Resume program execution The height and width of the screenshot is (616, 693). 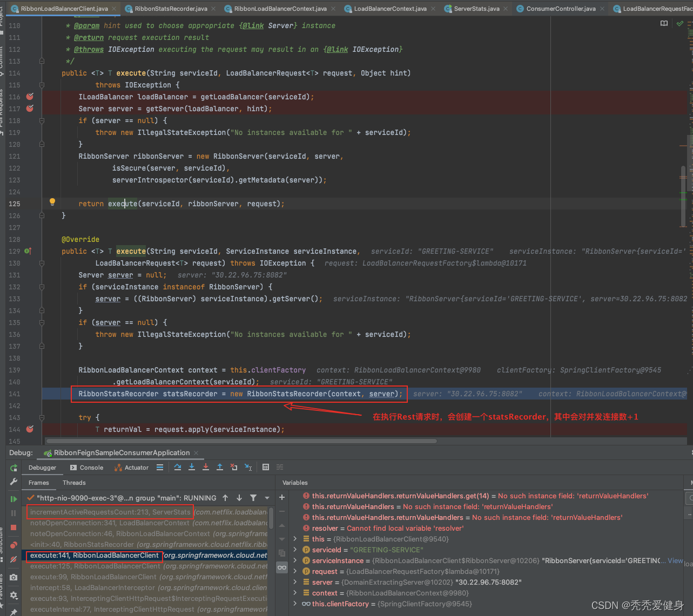coord(14,499)
